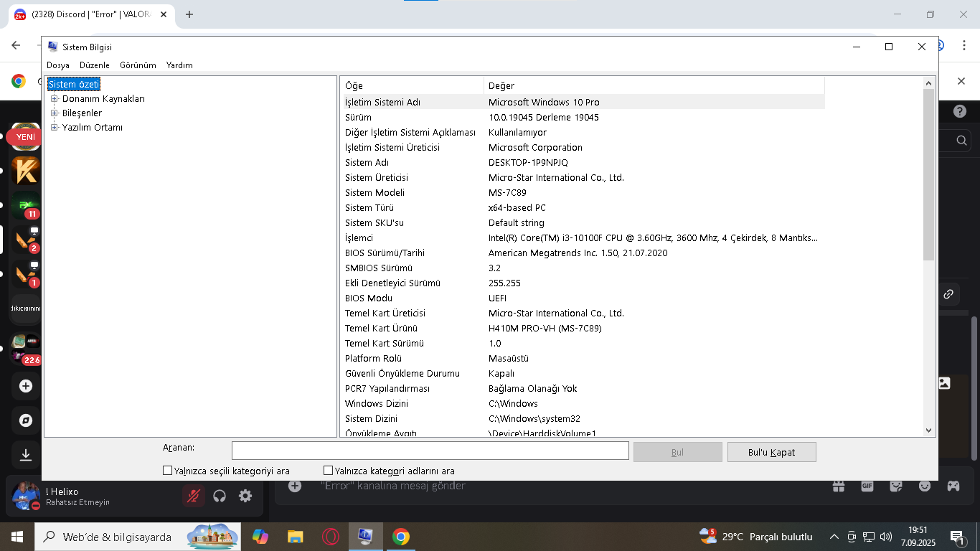The image size is (980, 551).
Task: Click the Discord search magnifier icon
Action: click(x=961, y=141)
